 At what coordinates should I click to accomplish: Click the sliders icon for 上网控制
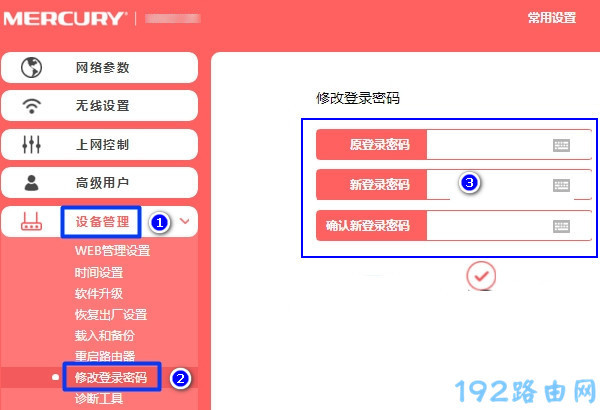click(31, 144)
